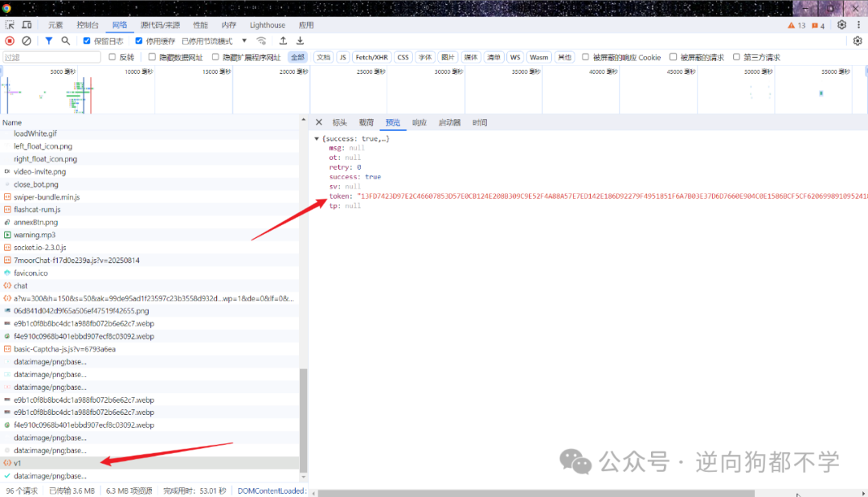Toggle the filter funnel icon

pos(49,41)
